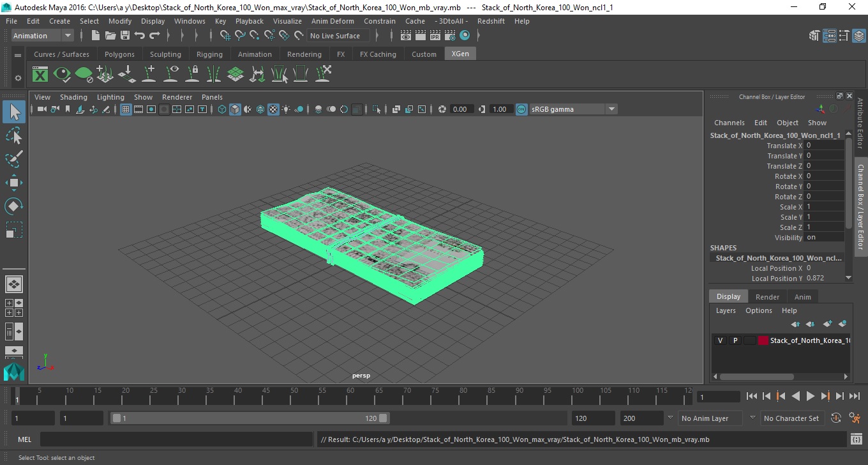868x465 pixels.
Task: Select the Paint Selection tool
Action: (x=14, y=159)
